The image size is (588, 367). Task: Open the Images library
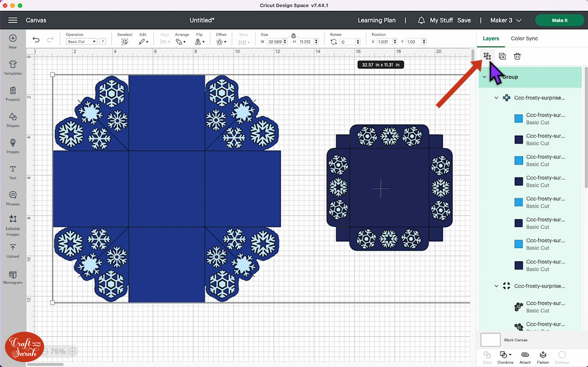pyautogui.click(x=13, y=146)
